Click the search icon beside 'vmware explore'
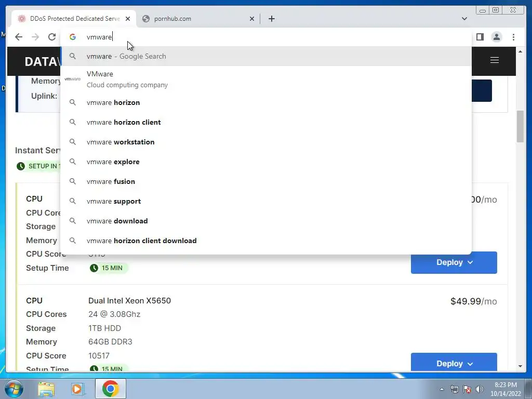The image size is (532, 399). (x=73, y=162)
